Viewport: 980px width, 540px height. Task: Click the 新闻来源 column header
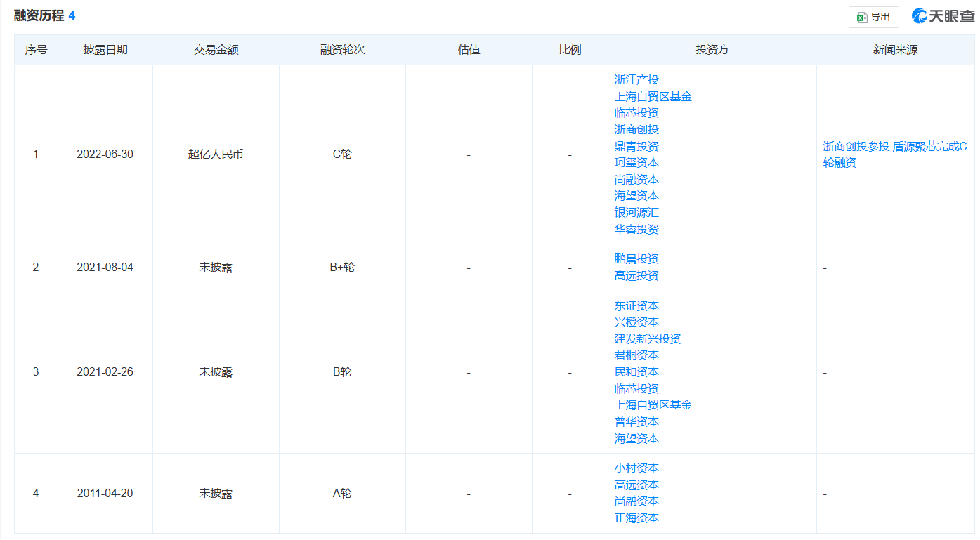click(x=896, y=50)
